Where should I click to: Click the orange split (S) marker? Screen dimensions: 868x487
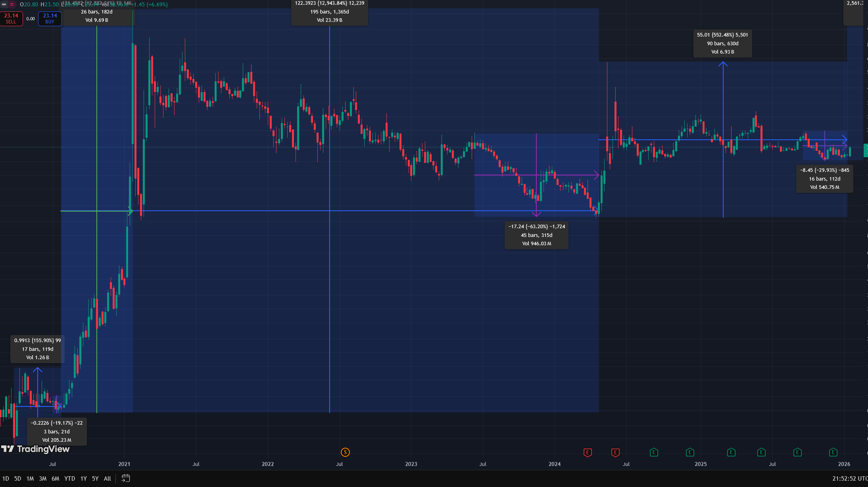345,452
